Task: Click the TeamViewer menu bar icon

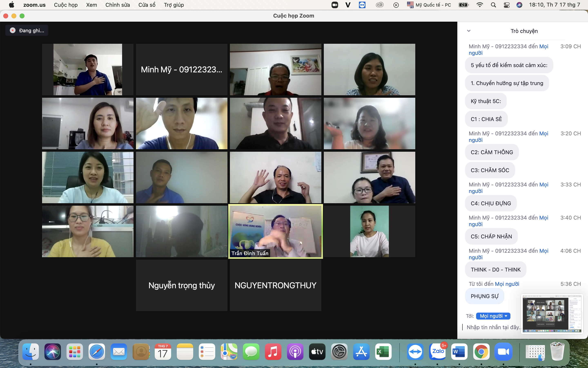Action: [x=362, y=5]
